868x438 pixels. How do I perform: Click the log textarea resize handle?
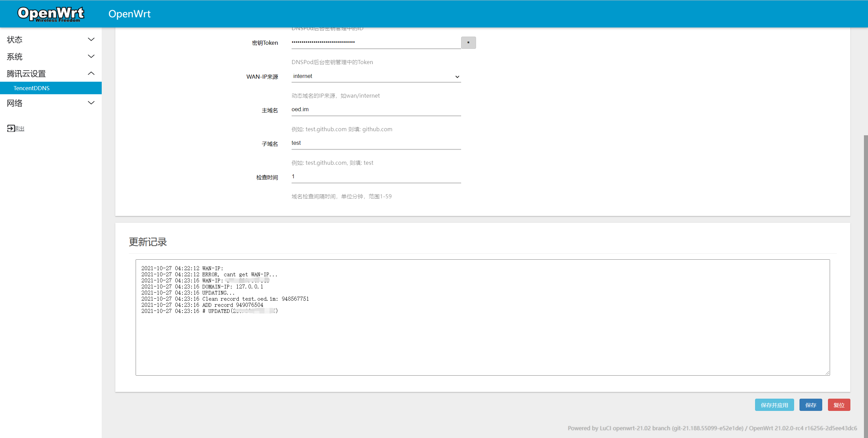click(x=827, y=373)
